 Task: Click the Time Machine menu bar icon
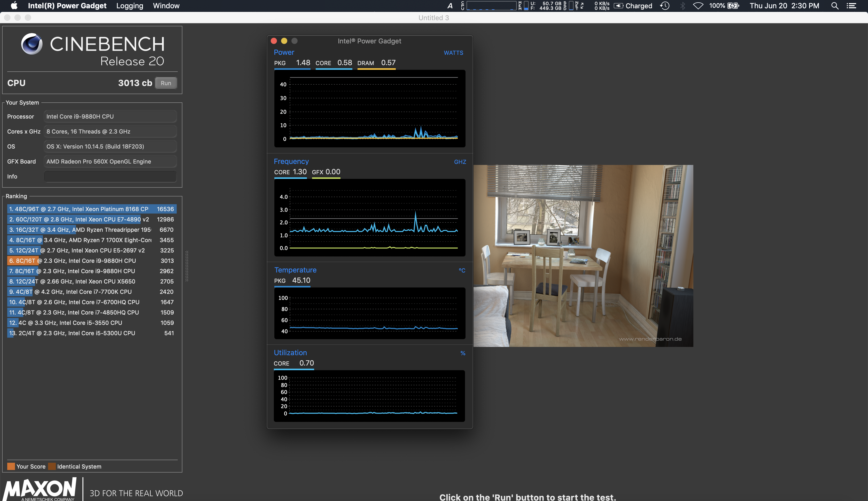[x=665, y=5]
